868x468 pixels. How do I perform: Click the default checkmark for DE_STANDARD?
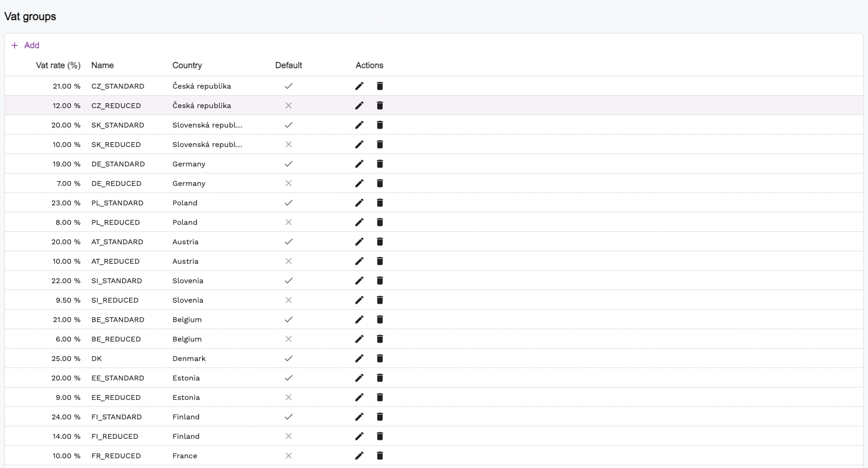tap(289, 164)
